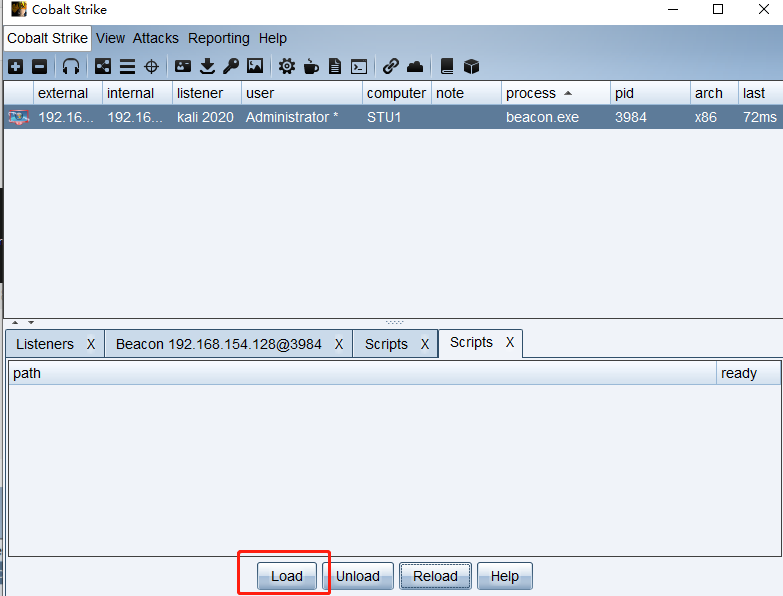Select the STU1 computer cell
The image size is (783, 596).
point(396,117)
